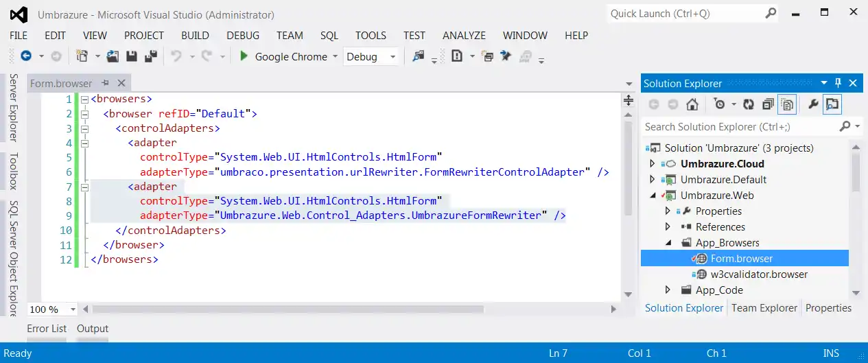Expand the Umbrazure.Cloud project node
This screenshot has height=363, width=868.
[653, 163]
